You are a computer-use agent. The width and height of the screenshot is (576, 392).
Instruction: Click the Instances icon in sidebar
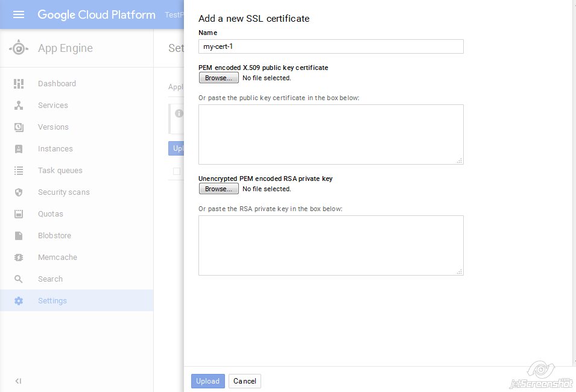(19, 149)
